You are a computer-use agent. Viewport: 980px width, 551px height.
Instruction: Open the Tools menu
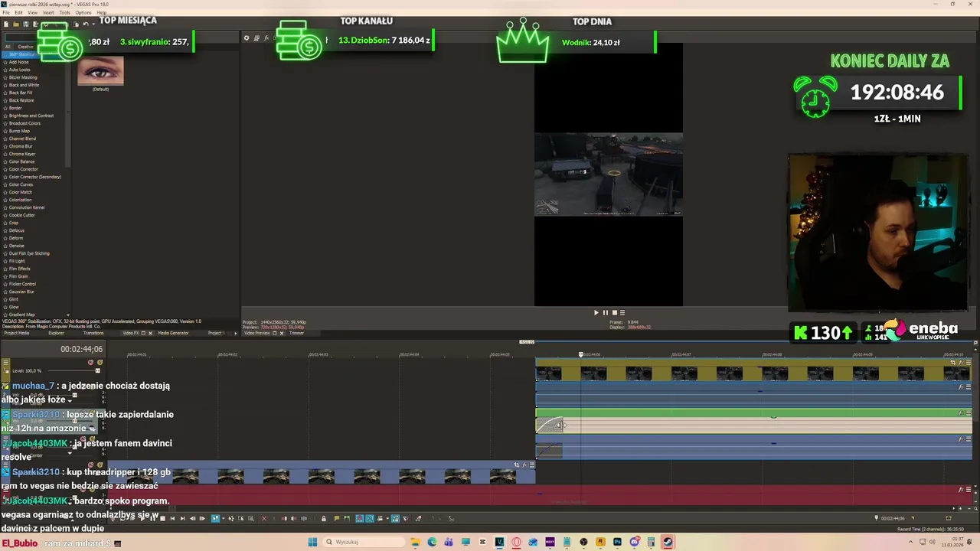point(64,13)
